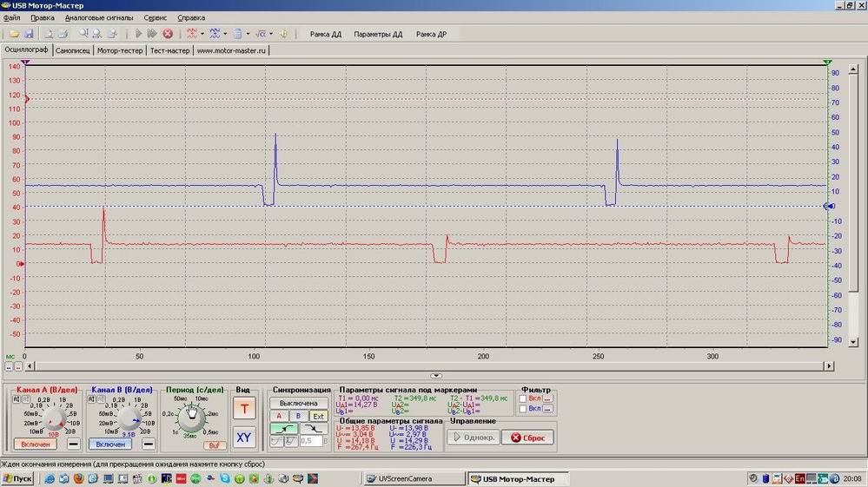Click the Параметры ДД toolbar button
The image size is (868, 487).
(x=378, y=34)
